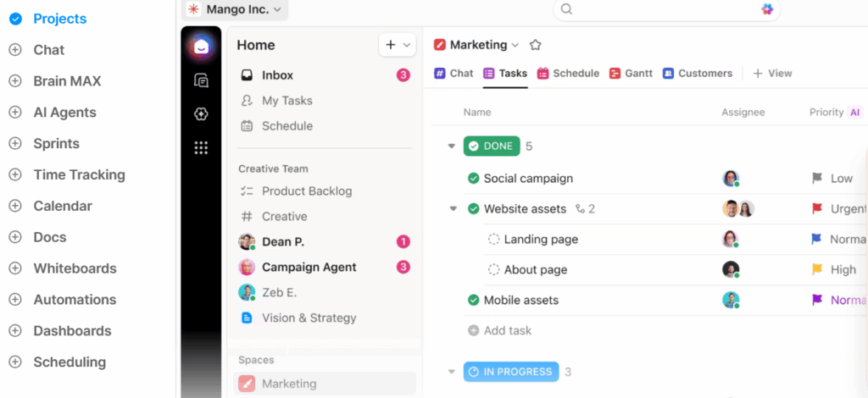This screenshot has width=868, height=398.
Task: Click the Social campaign assignee avatar
Action: tap(731, 179)
